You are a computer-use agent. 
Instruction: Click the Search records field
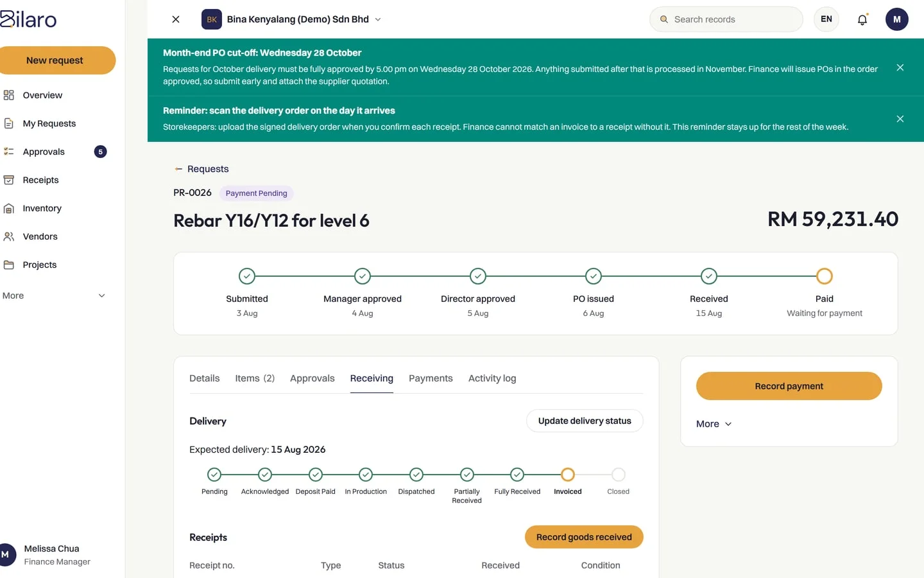pyautogui.click(x=726, y=19)
